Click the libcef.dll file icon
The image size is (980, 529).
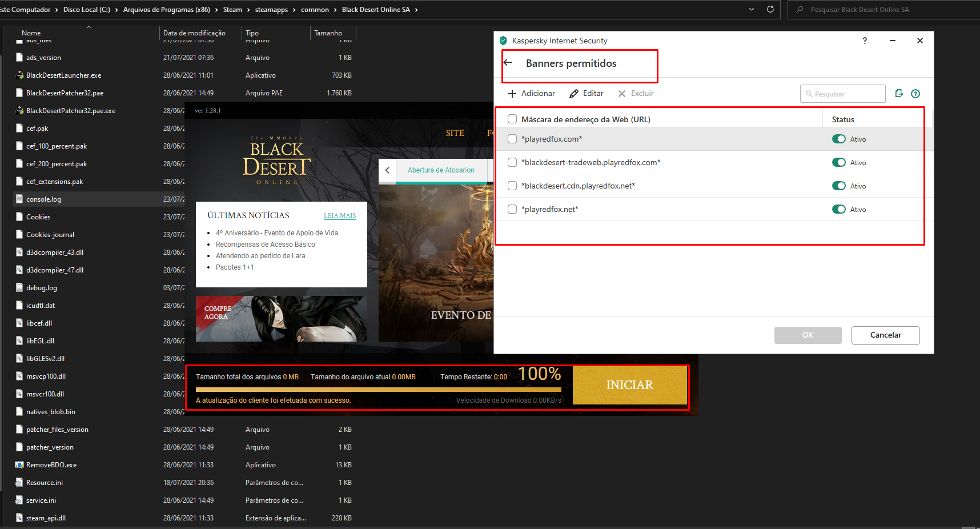tap(19, 323)
